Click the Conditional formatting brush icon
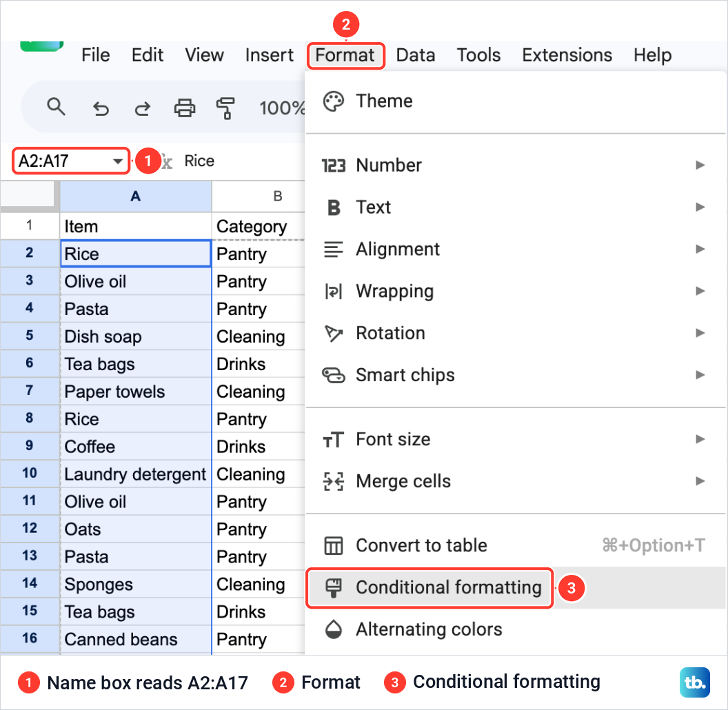This screenshot has width=728, height=710. 334,588
